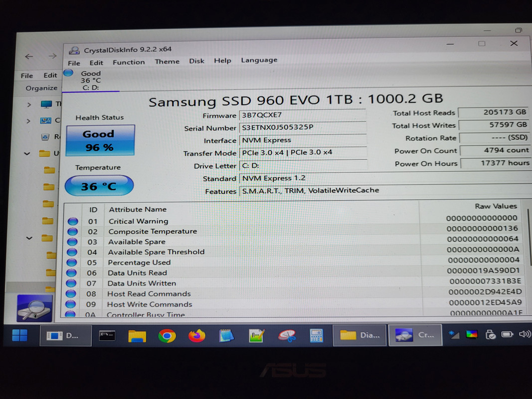This screenshot has height=399, width=532.
Task: Open File Explorer from the taskbar
Action: [137, 336]
